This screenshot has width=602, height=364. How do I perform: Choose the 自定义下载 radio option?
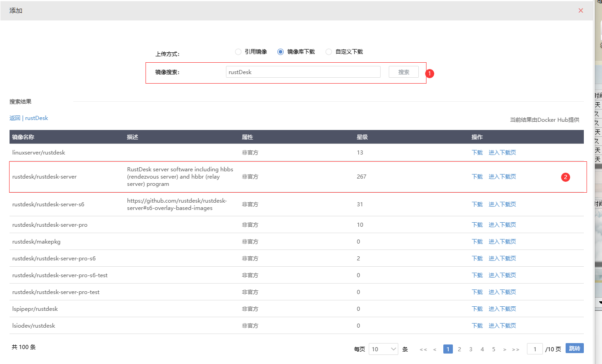pyautogui.click(x=344, y=52)
